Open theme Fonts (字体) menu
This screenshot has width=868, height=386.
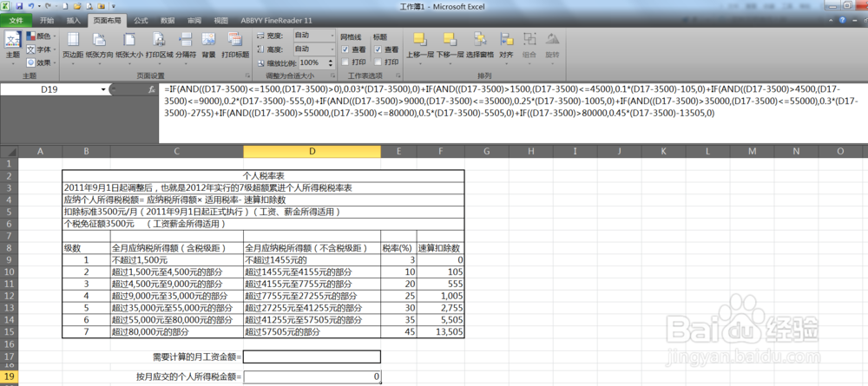coord(42,49)
